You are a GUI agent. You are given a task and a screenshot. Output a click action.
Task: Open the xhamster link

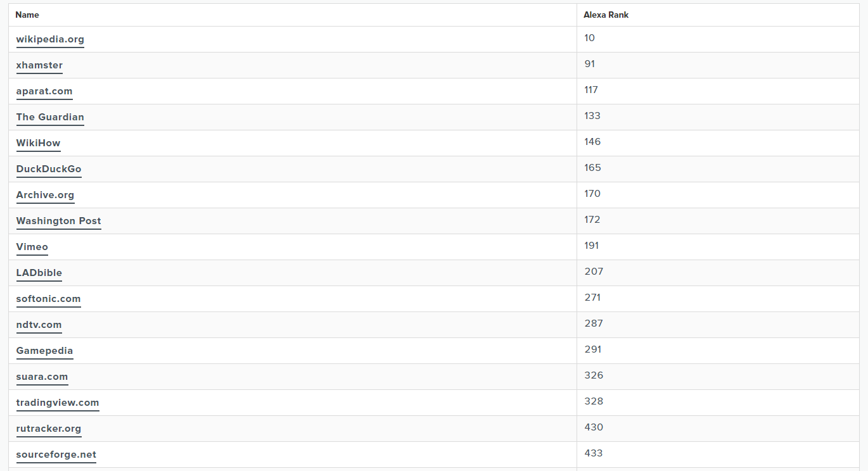(x=39, y=65)
